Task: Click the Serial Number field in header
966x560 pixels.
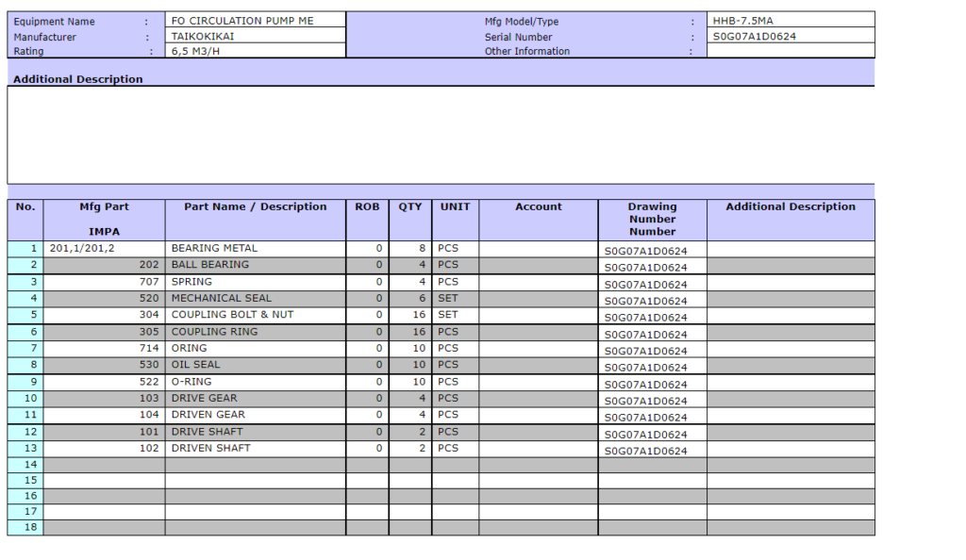Action: [791, 37]
